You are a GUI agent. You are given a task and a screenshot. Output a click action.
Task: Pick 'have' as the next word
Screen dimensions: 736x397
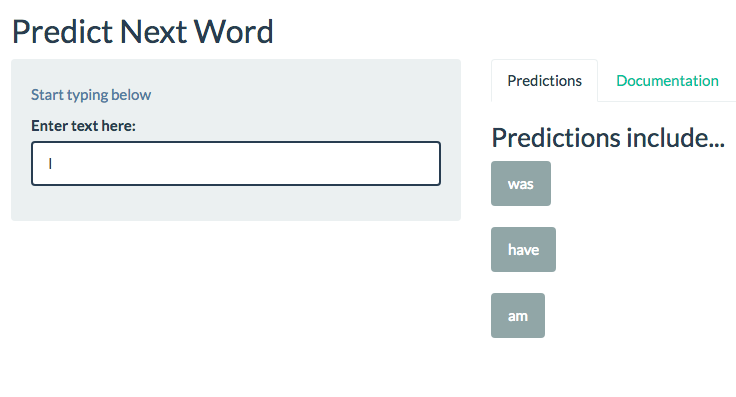coord(523,250)
